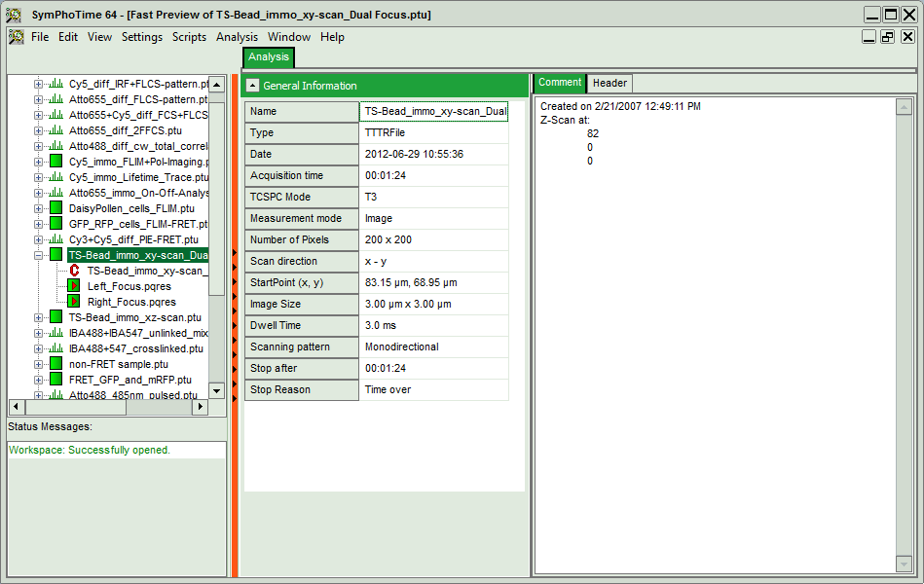Viewport: 924px width, 584px height.
Task: Expand the Cy3+Cy5_diff_PIE-FRET.ptu node
Action: click(39, 239)
